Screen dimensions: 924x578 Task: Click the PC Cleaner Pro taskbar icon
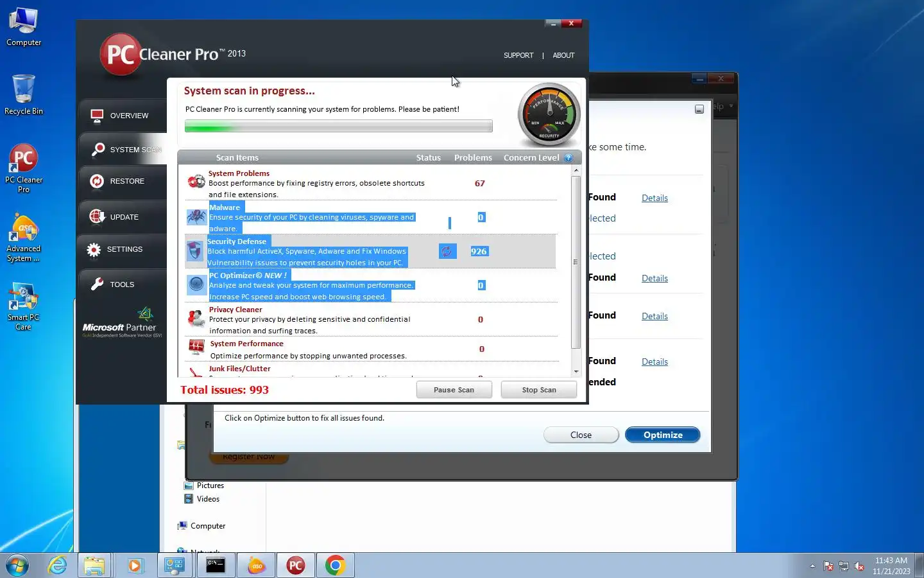click(x=296, y=566)
